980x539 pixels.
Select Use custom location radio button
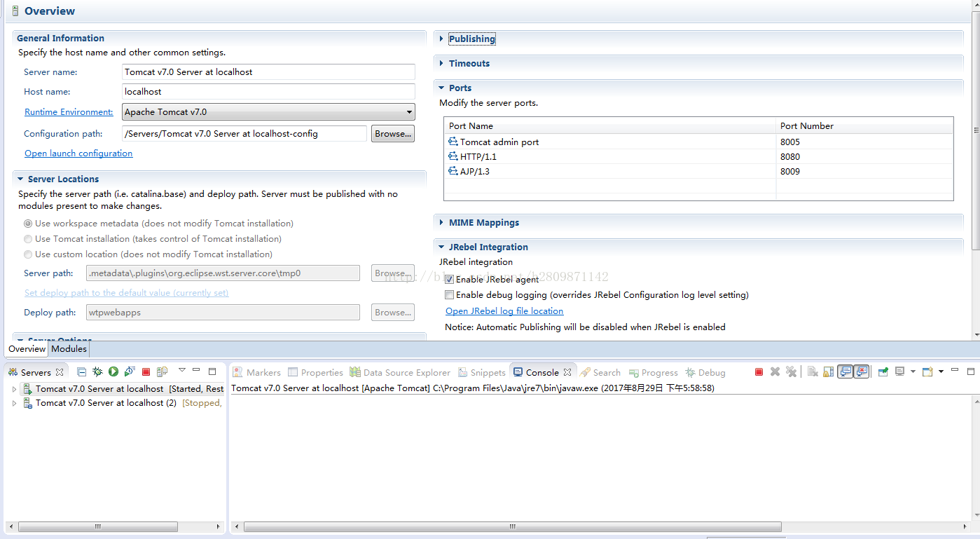coord(28,254)
